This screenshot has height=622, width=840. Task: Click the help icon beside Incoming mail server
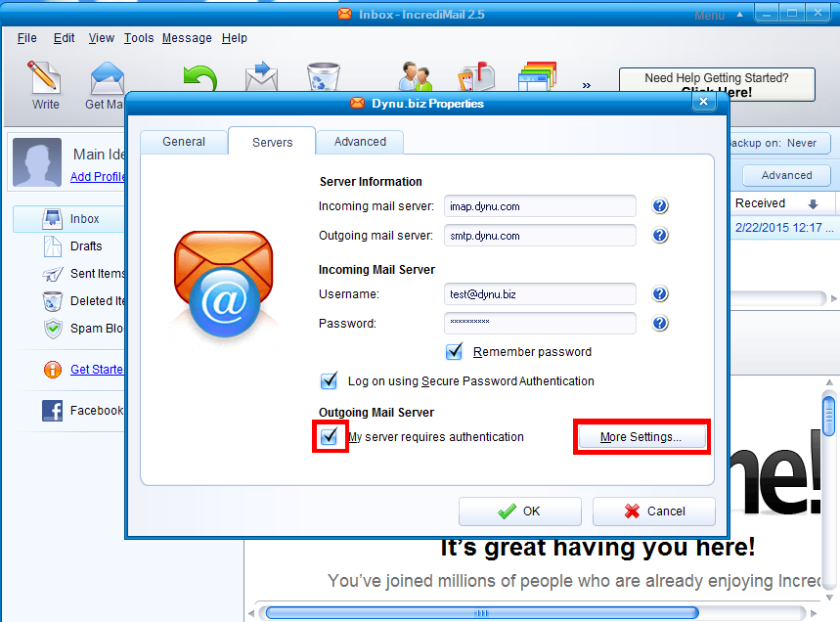click(660, 205)
